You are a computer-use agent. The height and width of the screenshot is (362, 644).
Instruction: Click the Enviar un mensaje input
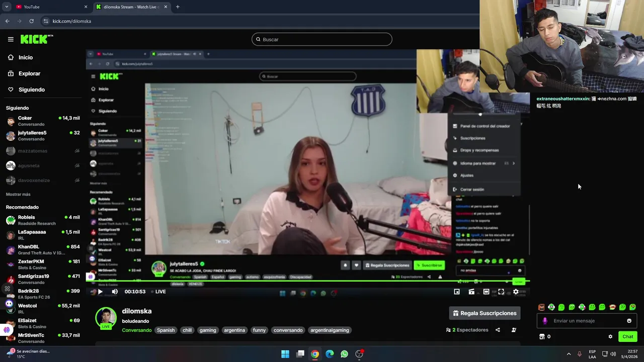coord(587,321)
